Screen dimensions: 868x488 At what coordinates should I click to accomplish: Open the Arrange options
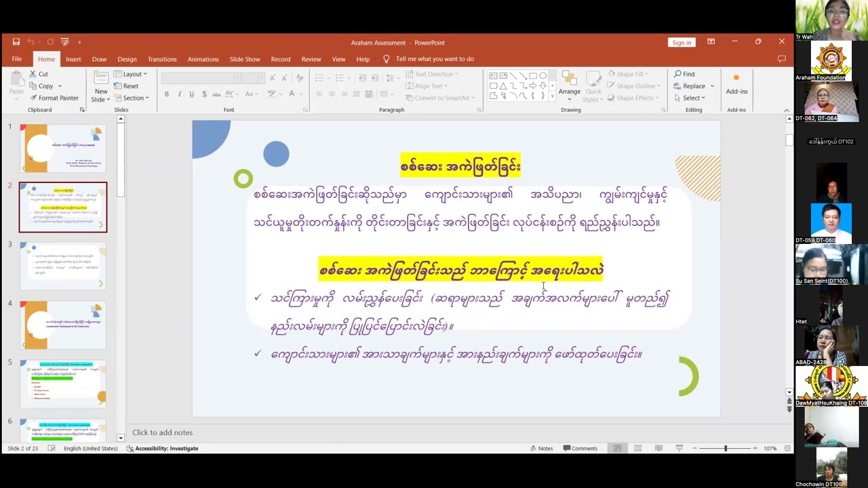pos(570,85)
